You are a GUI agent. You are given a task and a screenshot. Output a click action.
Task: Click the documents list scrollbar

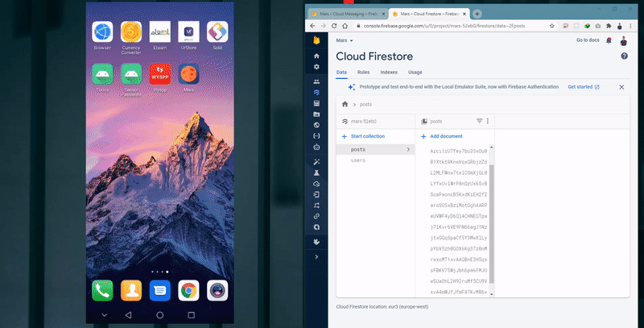click(x=492, y=224)
